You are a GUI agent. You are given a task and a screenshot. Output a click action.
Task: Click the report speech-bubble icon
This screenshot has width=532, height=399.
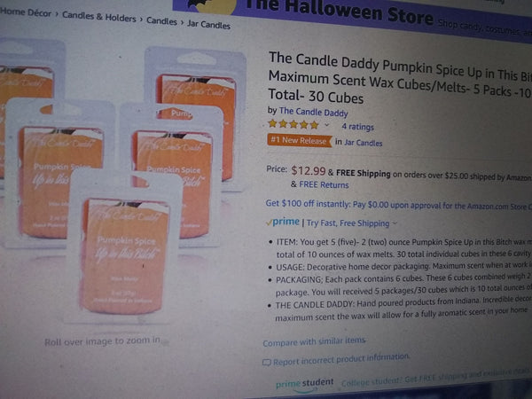pyautogui.click(x=267, y=363)
